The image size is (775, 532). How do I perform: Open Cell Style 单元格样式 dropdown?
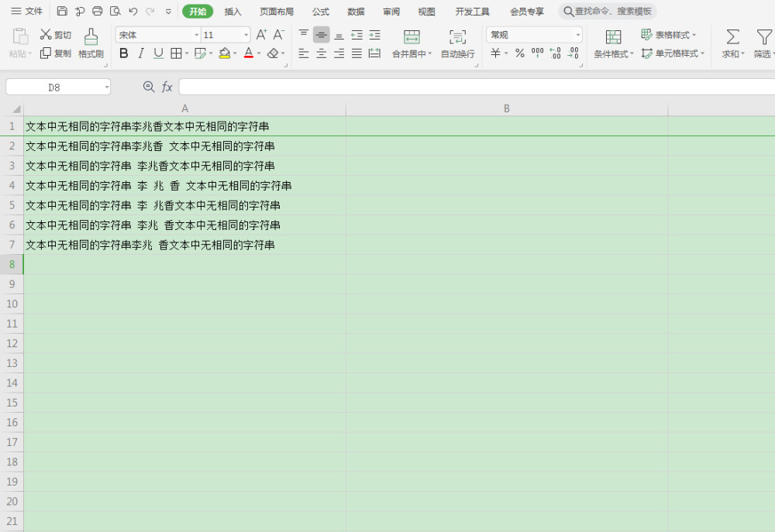672,53
